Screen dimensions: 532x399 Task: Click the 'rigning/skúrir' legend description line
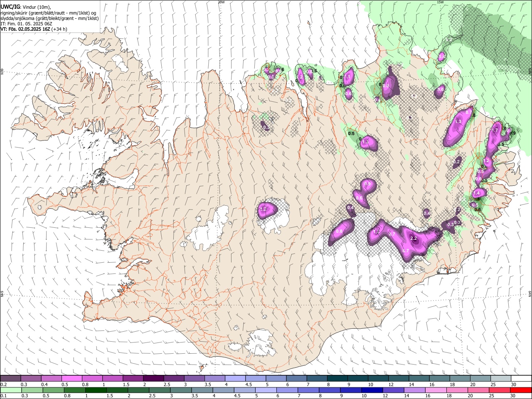[48, 12]
